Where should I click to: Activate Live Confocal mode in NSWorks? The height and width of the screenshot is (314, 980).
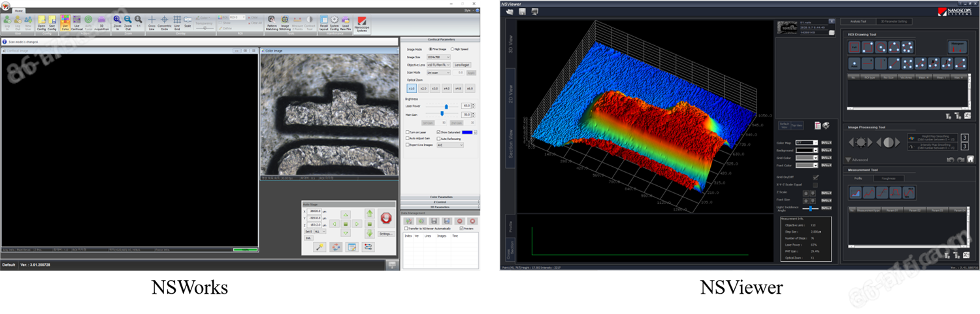pyautogui.click(x=76, y=23)
